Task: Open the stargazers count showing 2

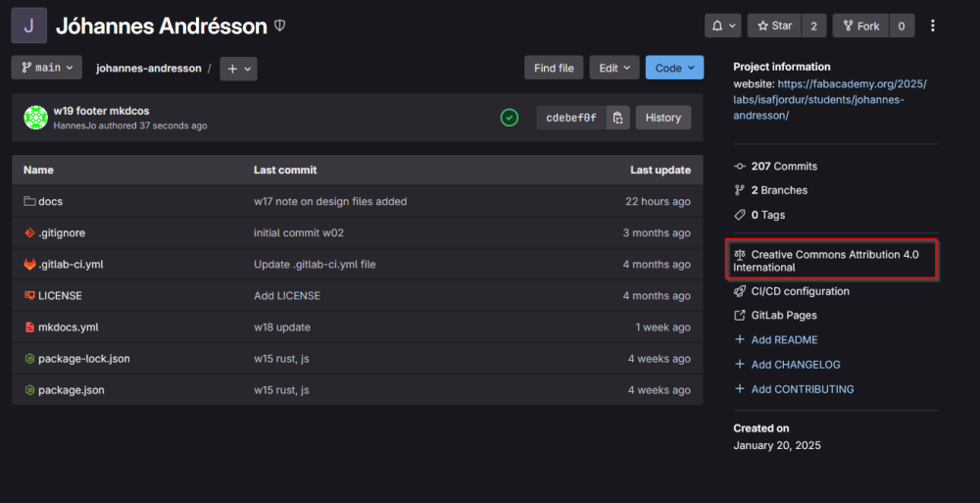Action: [x=813, y=25]
